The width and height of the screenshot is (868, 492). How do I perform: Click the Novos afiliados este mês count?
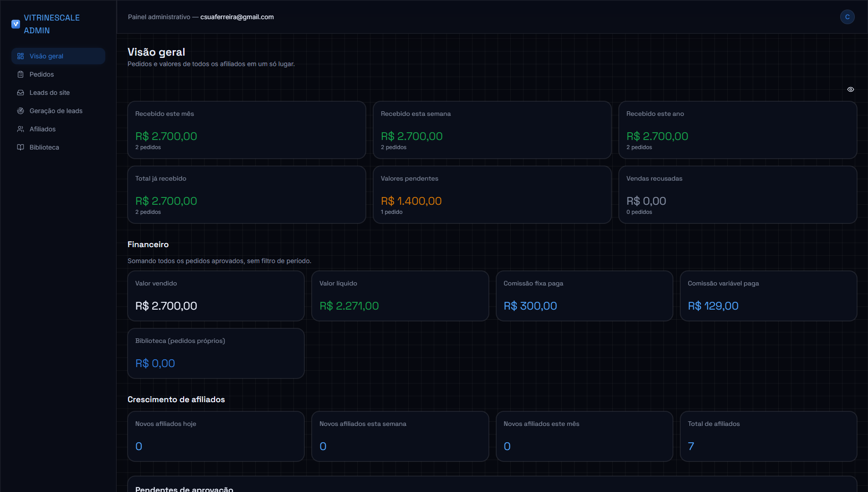point(507,446)
